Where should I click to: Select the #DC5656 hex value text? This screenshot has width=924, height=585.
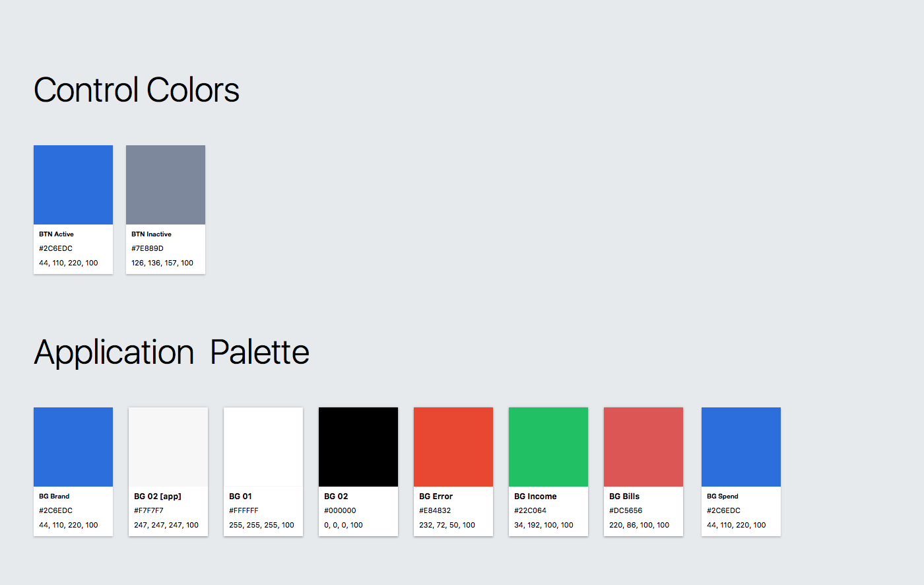(626, 511)
